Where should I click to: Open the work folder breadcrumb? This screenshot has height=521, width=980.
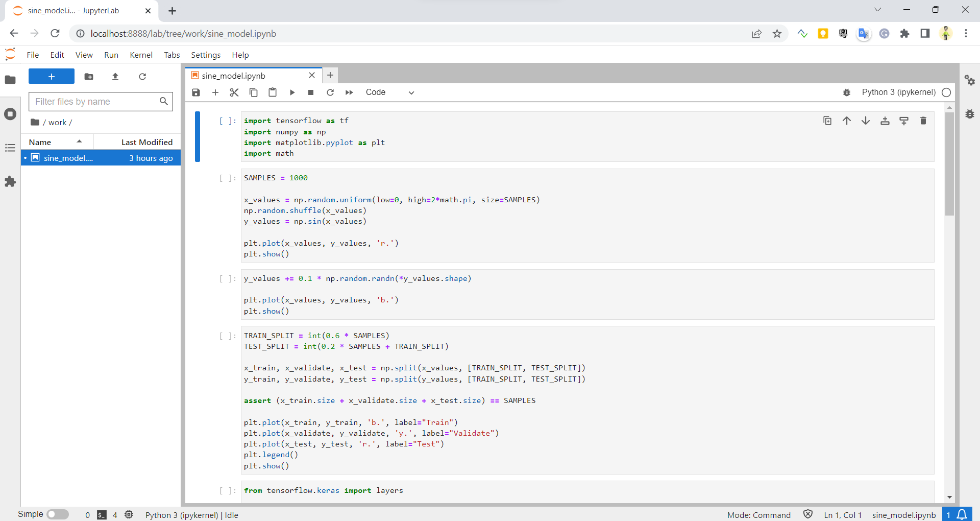57,123
